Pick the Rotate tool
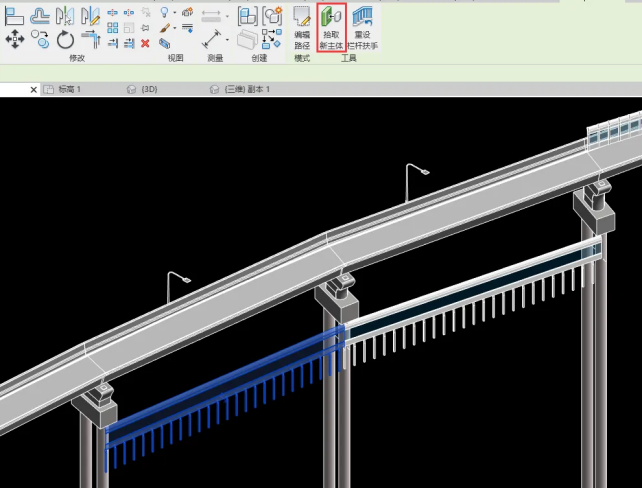This screenshot has width=642, height=488. [65, 39]
